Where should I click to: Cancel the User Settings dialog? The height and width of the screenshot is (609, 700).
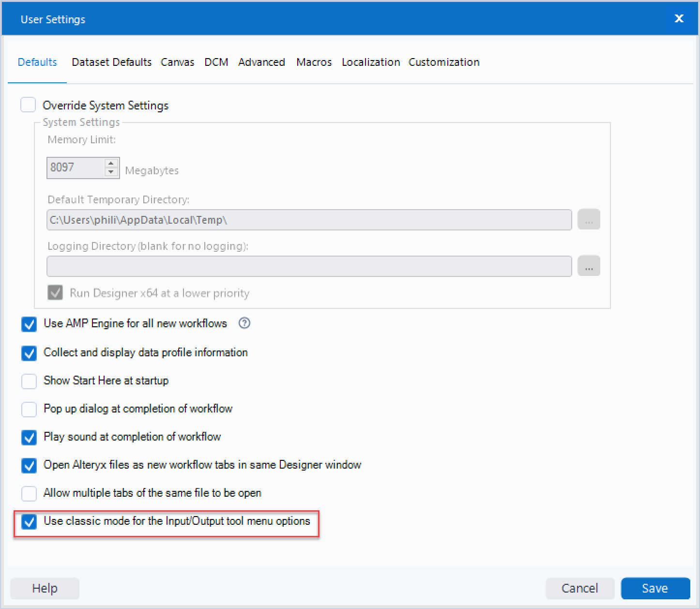[580, 588]
